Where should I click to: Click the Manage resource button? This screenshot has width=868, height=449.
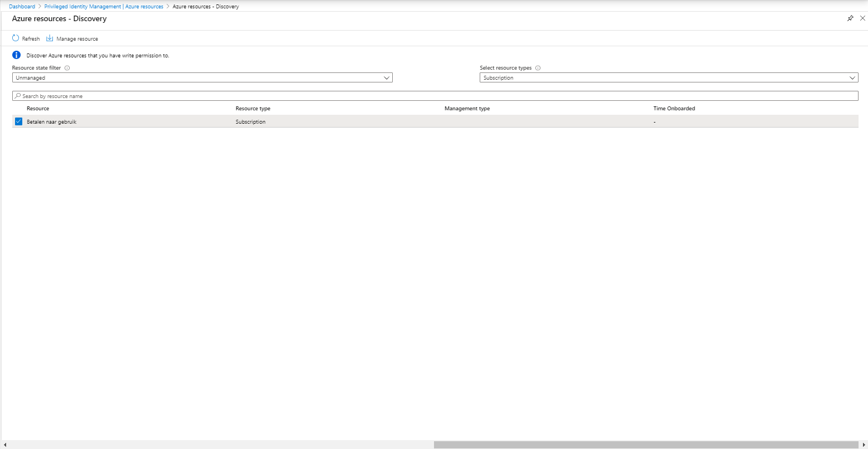coord(72,38)
